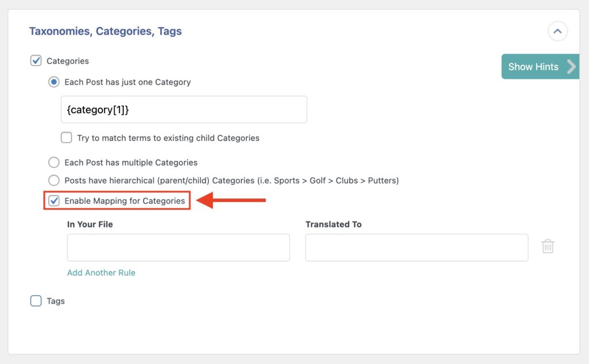Enable matching terms to existing child Categories
Image resolution: width=589 pixels, height=364 pixels.
click(66, 138)
